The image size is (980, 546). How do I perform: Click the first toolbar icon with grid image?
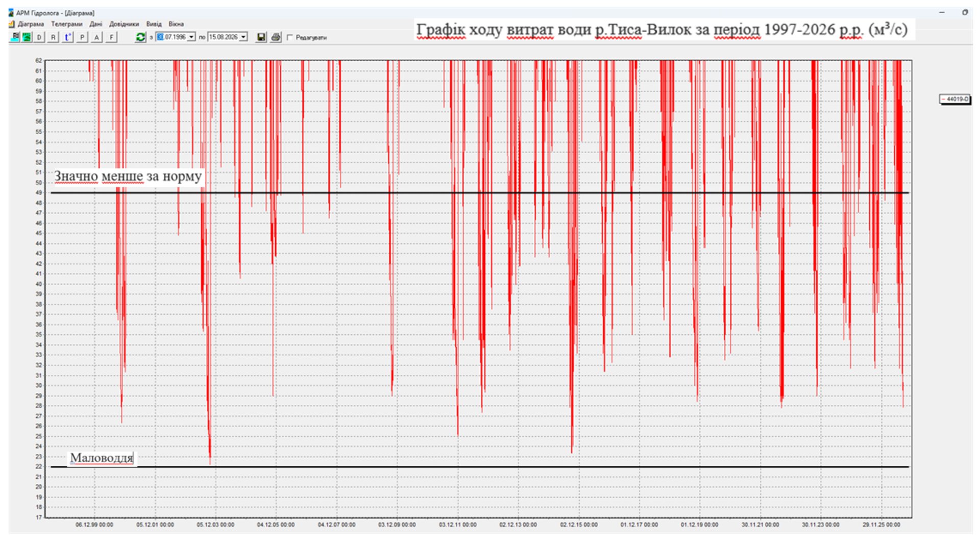click(x=15, y=37)
